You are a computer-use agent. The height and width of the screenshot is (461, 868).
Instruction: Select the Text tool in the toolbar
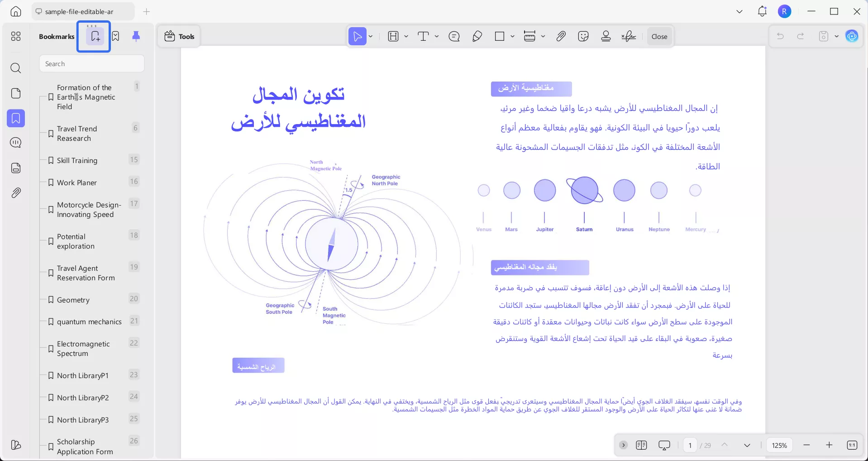pyautogui.click(x=424, y=36)
